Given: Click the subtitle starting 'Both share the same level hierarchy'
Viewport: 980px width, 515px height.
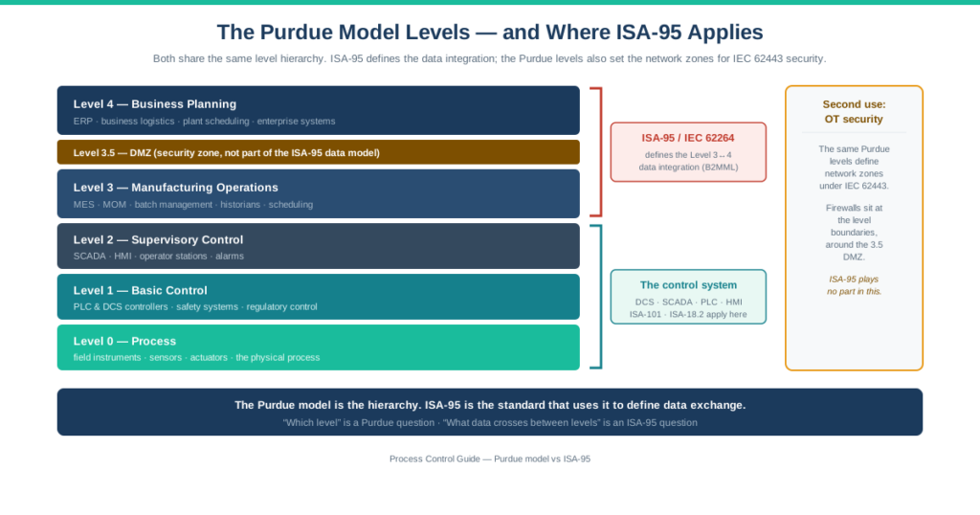Looking at the screenshot, I should pos(489,58).
